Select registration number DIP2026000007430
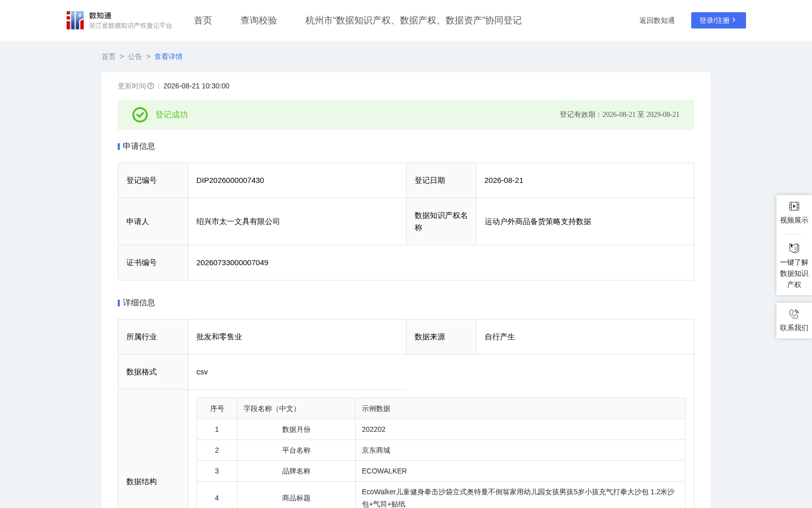 pyautogui.click(x=230, y=180)
